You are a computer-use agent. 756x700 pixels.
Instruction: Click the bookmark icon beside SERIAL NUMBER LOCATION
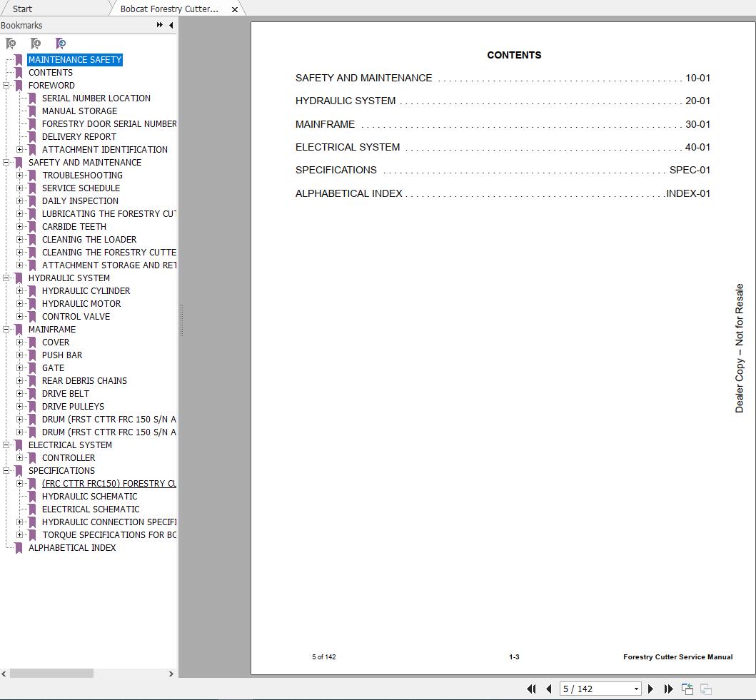[x=32, y=98]
